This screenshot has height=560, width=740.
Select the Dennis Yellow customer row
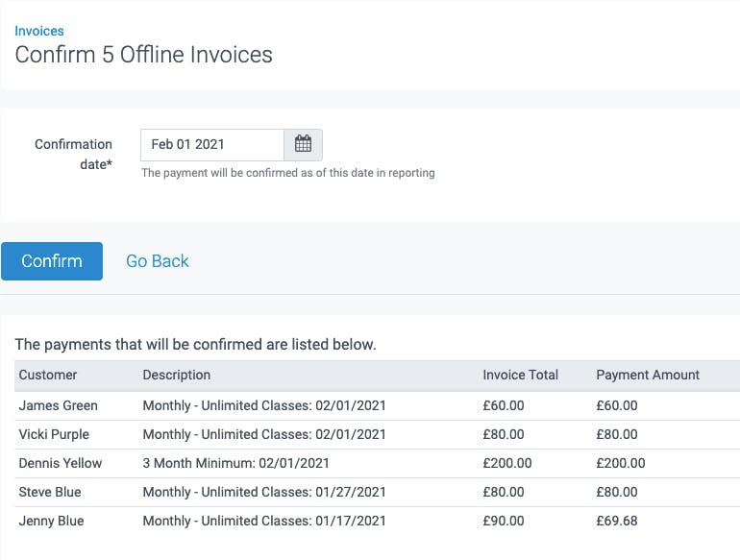377,463
